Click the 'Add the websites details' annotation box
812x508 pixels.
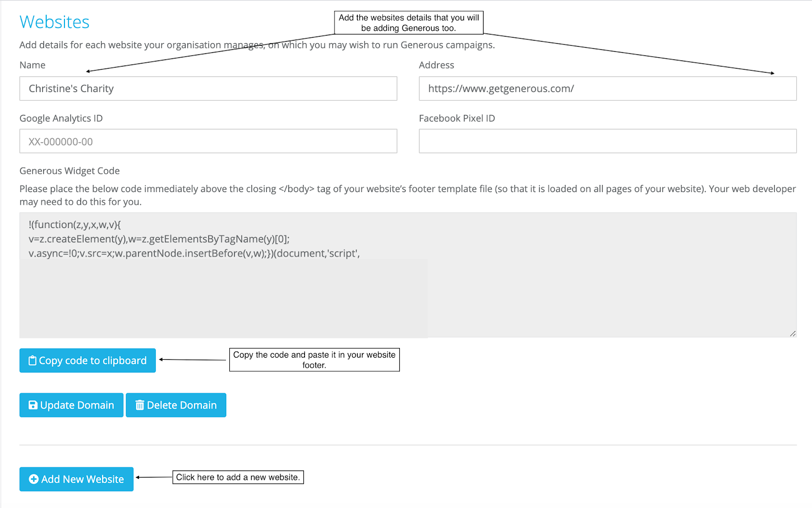point(409,23)
